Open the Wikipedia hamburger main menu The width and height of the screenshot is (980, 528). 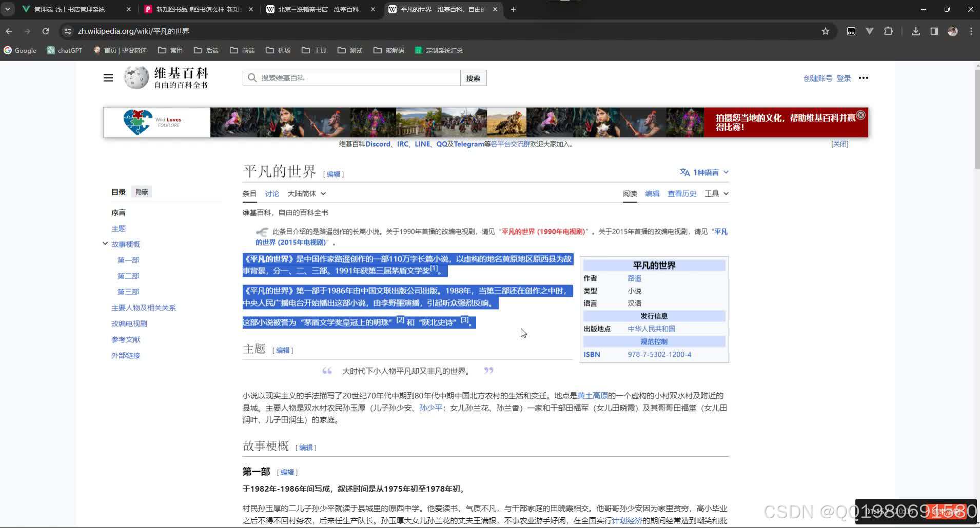[x=108, y=77]
